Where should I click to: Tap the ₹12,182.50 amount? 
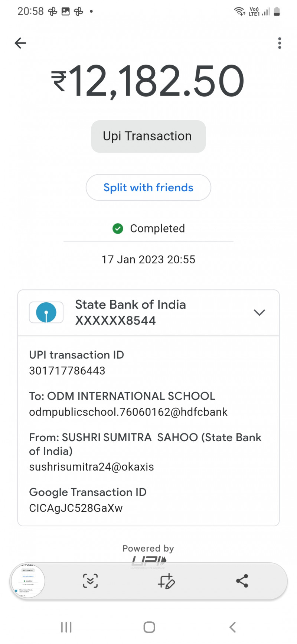pos(148,81)
